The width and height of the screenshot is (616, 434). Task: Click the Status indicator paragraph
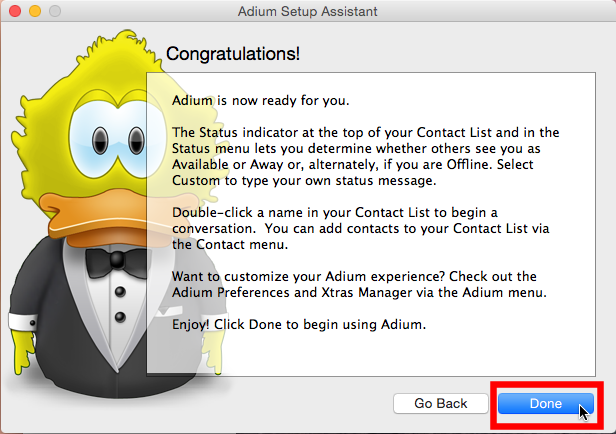click(365, 156)
